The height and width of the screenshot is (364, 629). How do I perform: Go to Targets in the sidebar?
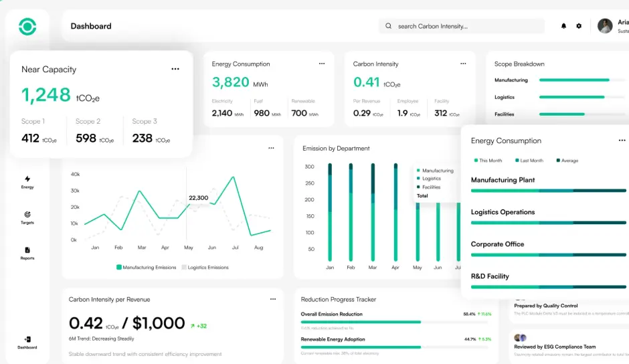pos(27,217)
